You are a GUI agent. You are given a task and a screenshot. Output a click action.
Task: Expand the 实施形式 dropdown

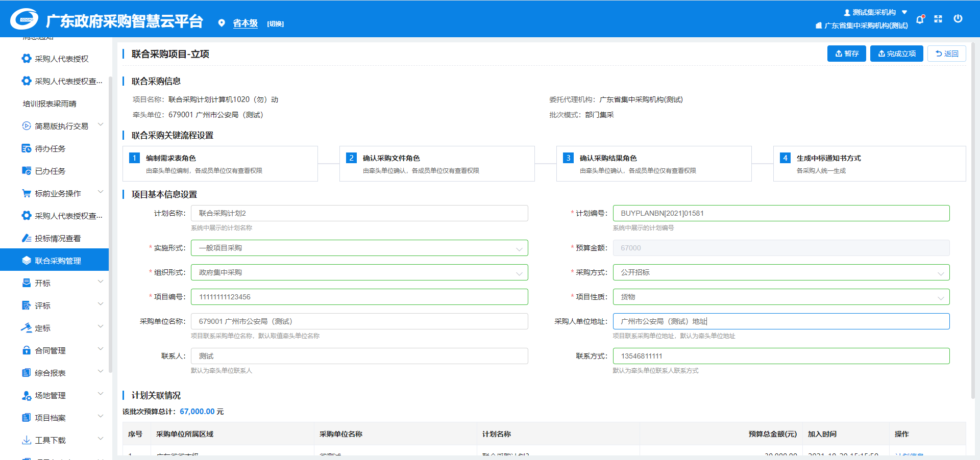[x=359, y=248]
